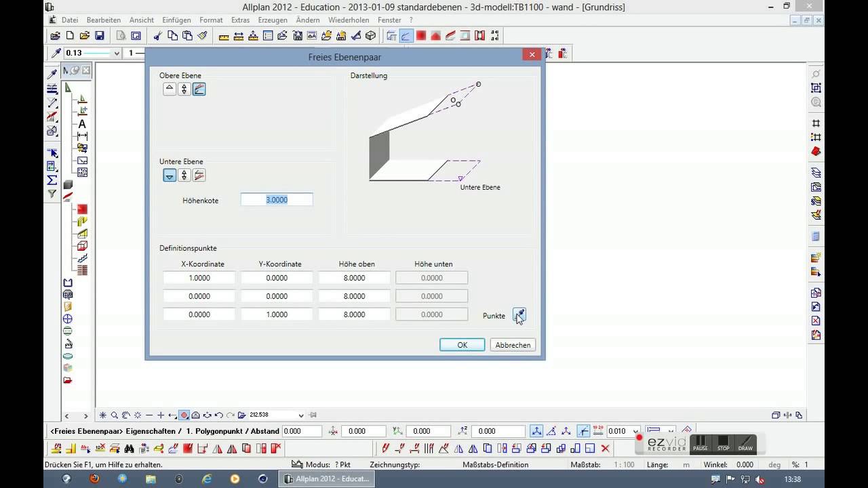The height and width of the screenshot is (488, 868).
Task: Click the zoom magnifier viewport icon
Action: coord(114,415)
